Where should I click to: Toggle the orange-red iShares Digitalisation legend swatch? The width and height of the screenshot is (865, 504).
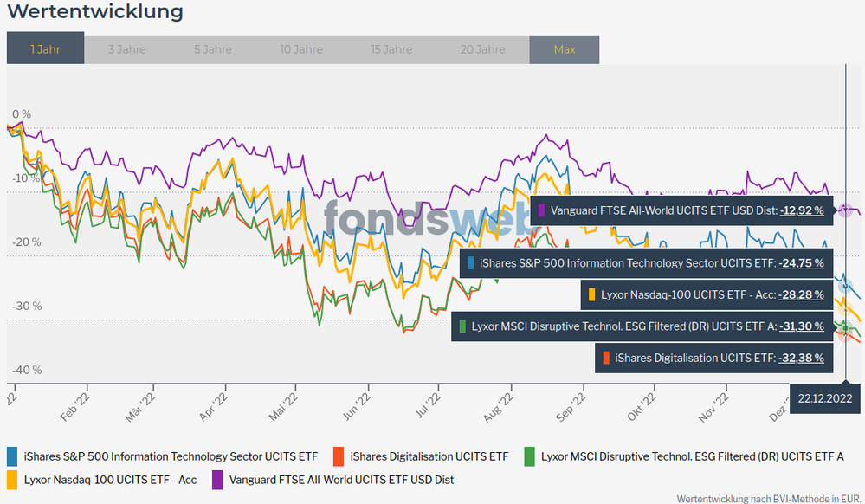pos(339,456)
